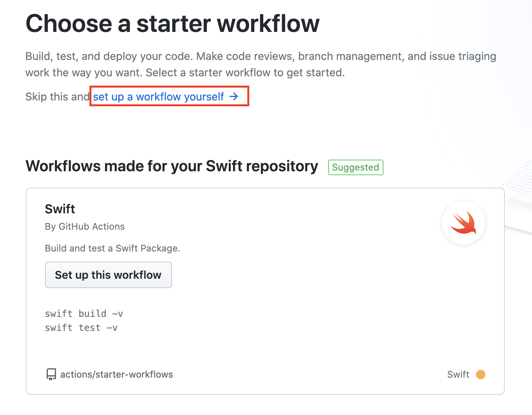Open the actions/starter-workflows repository label
The image size is (532, 415).
[116, 375]
